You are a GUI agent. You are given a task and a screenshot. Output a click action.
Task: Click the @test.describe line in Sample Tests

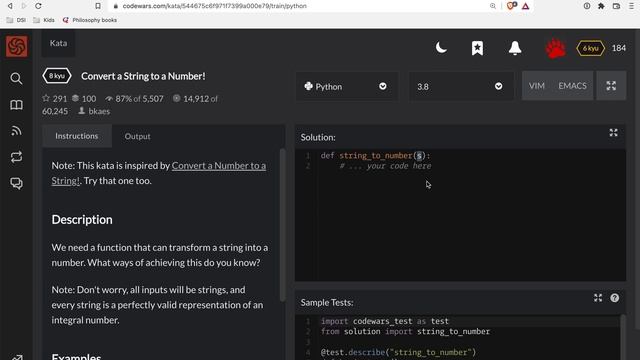pyautogui.click(x=398, y=352)
